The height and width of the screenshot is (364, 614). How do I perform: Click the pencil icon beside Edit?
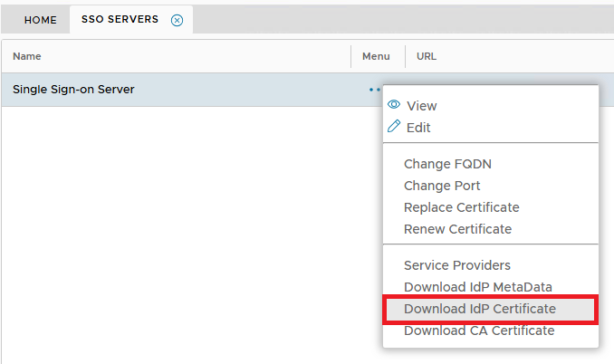pyautogui.click(x=394, y=127)
